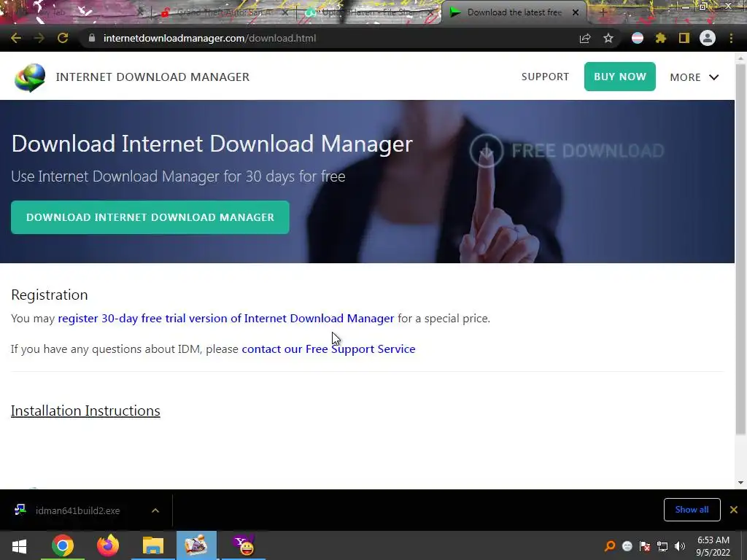The image size is (747, 560).
Task: Open idman641build2.exe from downloads bar
Action: click(x=77, y=510)
